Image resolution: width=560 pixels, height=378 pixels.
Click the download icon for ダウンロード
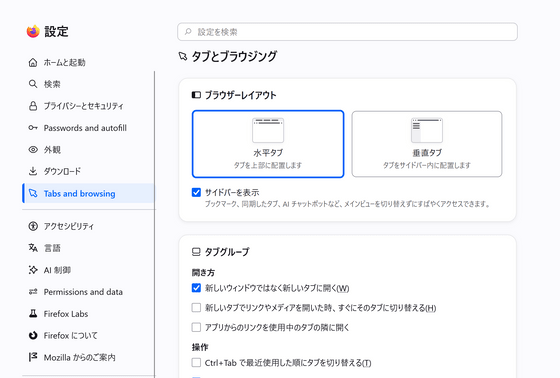tap(33, 171)
